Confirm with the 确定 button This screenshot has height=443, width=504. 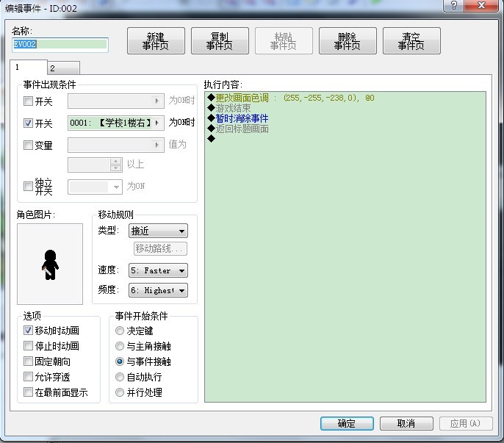click(347, 423)
